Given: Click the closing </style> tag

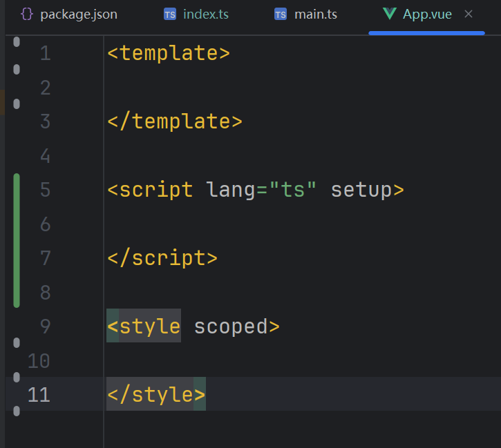Looking at the screenshot, I should [x=156, y=394].
